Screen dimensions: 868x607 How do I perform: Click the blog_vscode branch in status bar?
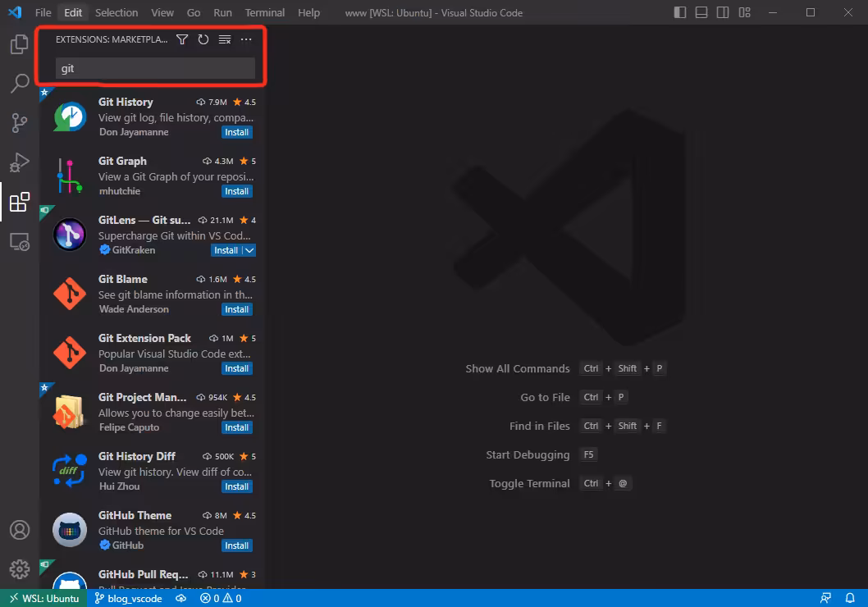(128, 598)
